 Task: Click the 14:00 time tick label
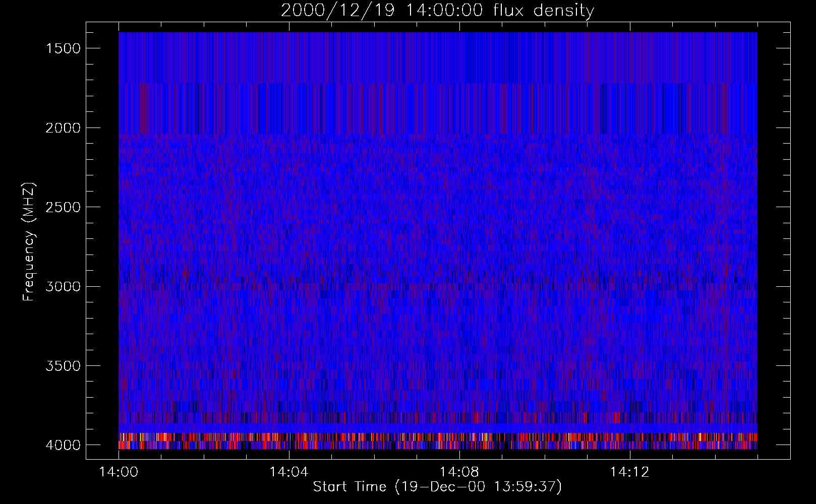tap(119, 472)
